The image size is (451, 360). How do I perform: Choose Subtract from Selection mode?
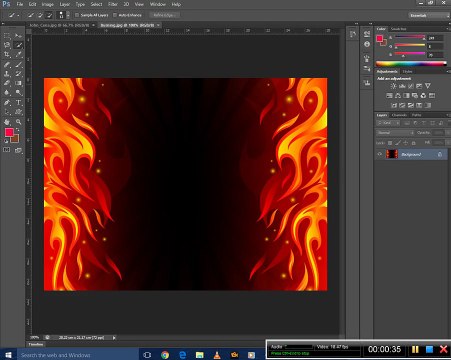(x=49, y=15)
